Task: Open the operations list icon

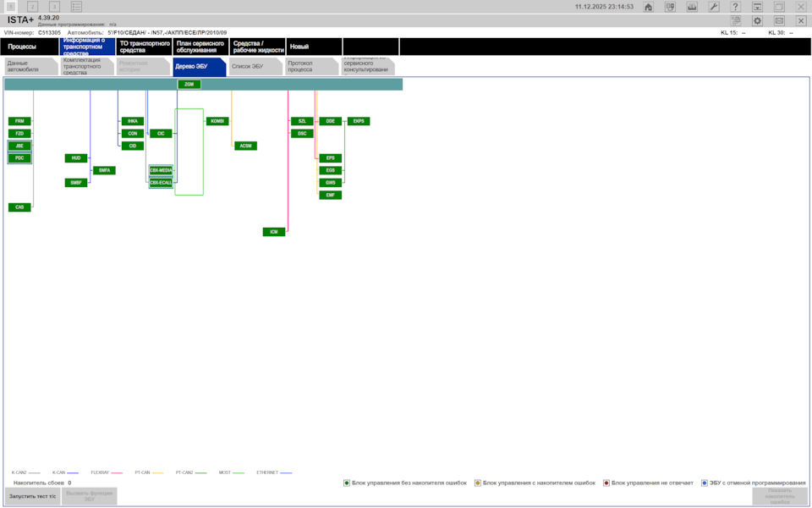Action: [76, 7]
